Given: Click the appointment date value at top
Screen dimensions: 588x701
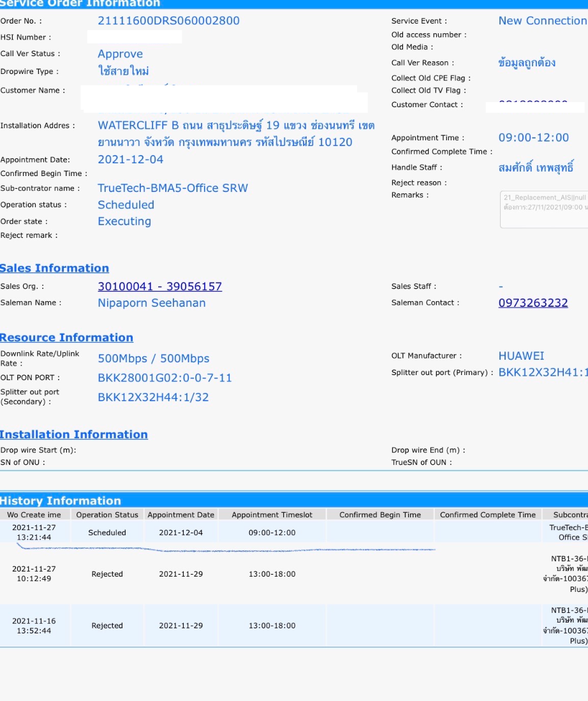Looking at the screenshot, I should click(x=131, y=159).
